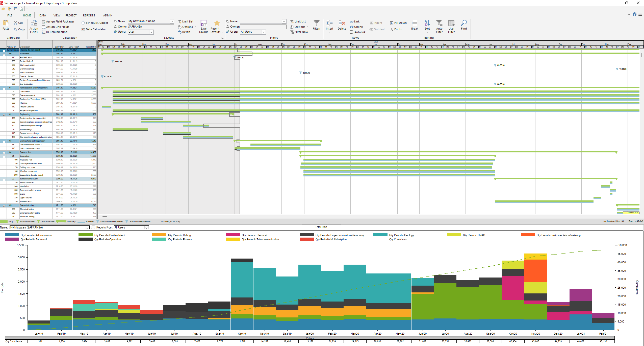Click the Paste clipboard icon
This screenshot has width=644, height=346.
6,23
